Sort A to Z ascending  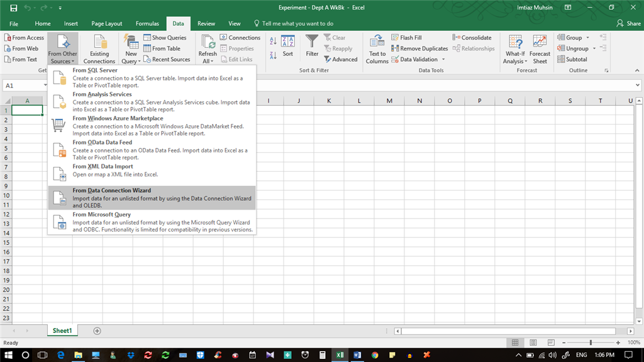[x=273, y=41]
